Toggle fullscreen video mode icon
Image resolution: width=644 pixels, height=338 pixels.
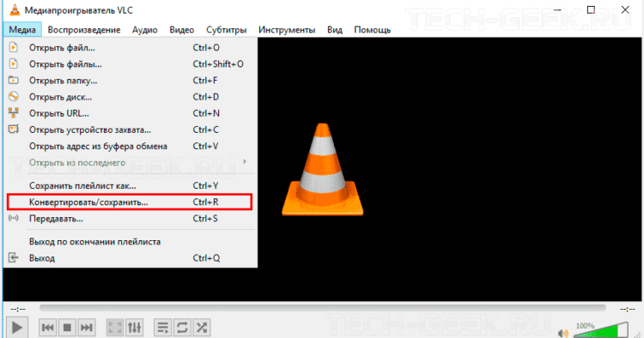115,328
